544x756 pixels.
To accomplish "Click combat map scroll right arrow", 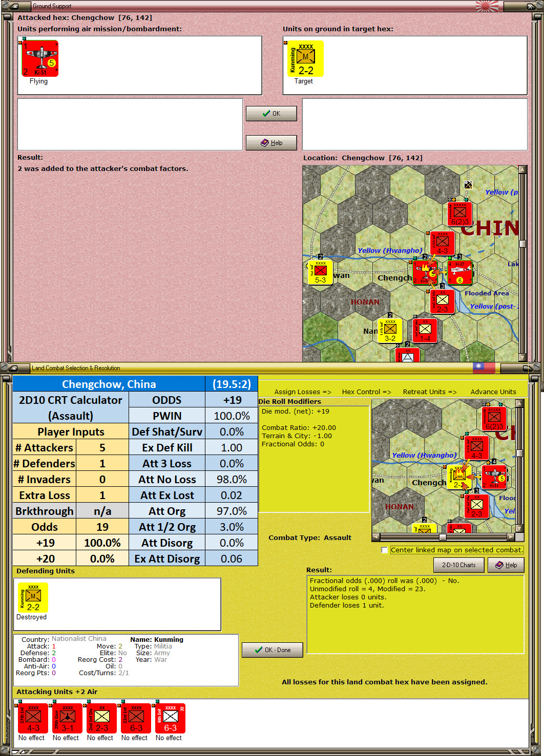I will [511, 537].
